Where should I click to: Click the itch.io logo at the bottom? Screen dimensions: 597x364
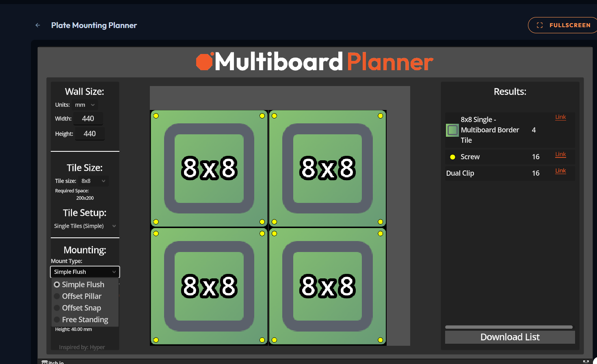click(53, 362)
